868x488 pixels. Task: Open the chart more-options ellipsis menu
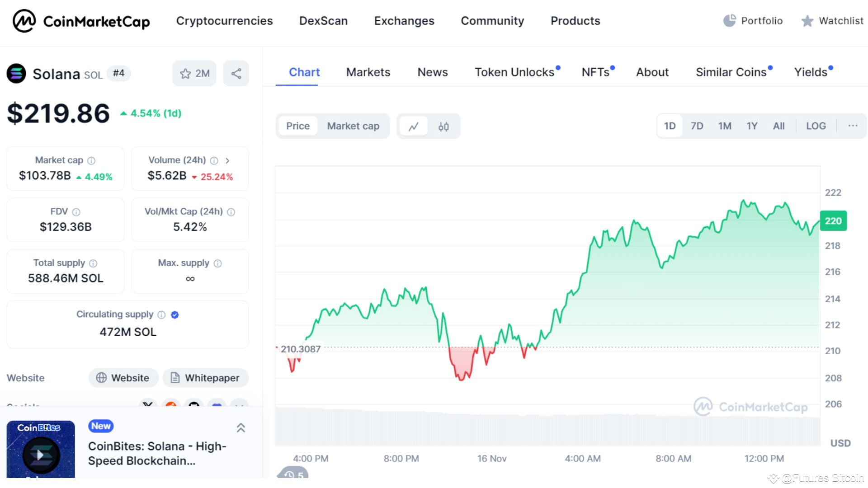[x=853, y=126]
